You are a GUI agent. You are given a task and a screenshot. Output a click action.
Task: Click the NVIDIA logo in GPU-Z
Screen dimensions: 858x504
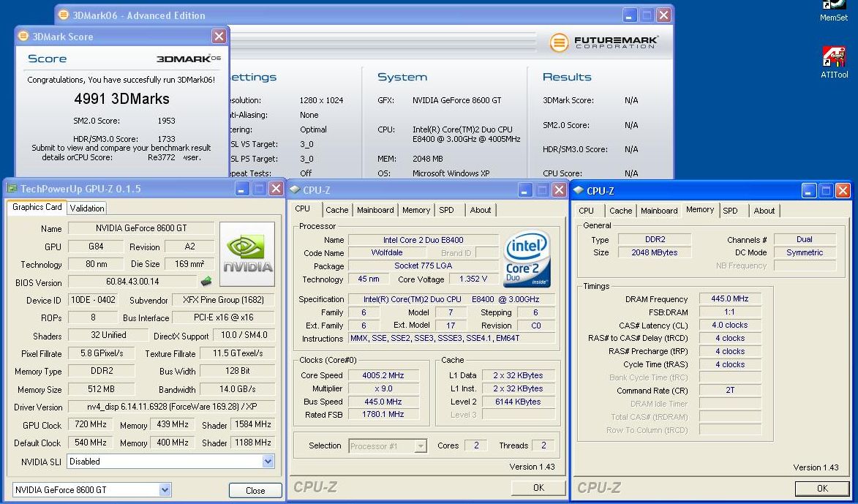coord(247,254)
